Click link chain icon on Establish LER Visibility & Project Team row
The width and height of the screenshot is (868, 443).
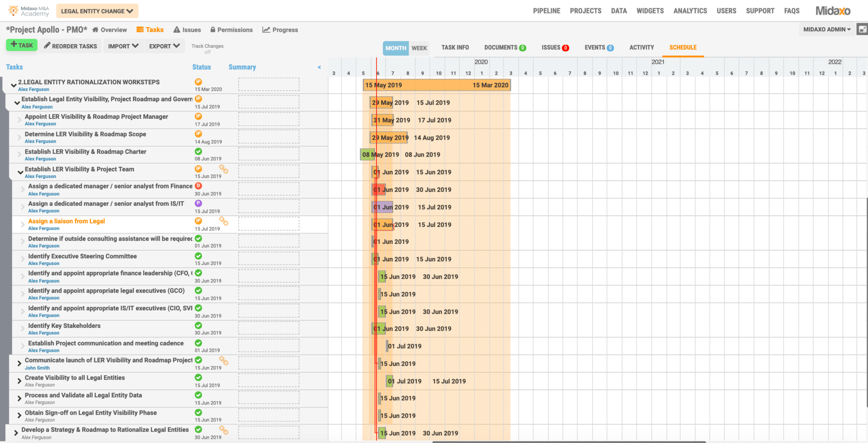224,169
